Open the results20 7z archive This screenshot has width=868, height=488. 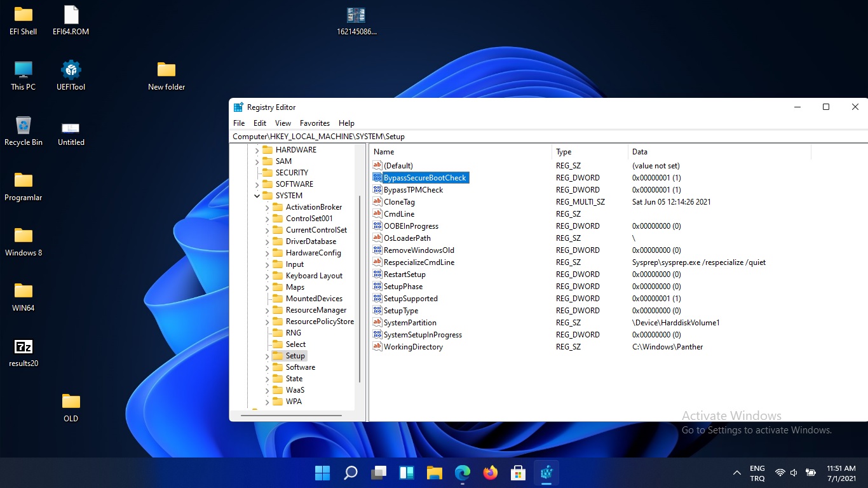pyautogui.click(x=24, y=352)
